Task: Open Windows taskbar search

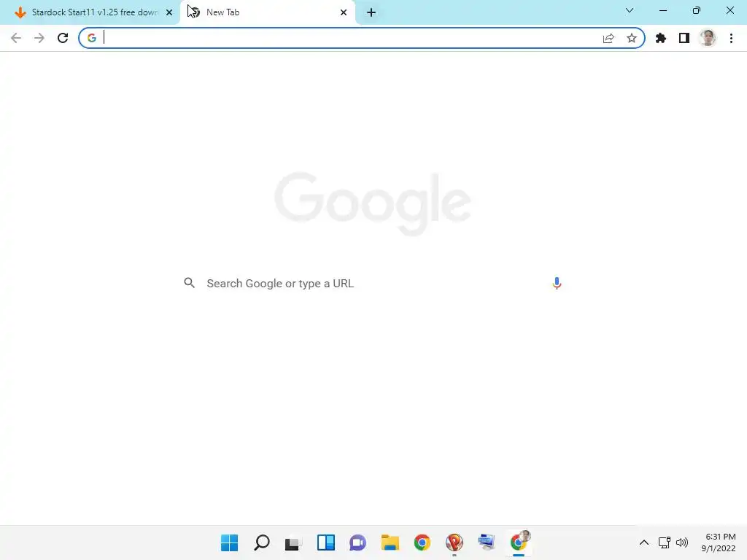Action: (x=262, y=542)
